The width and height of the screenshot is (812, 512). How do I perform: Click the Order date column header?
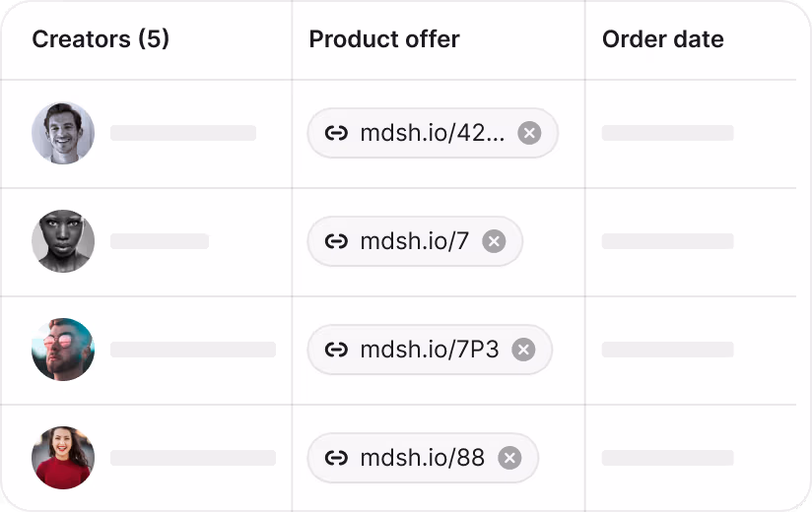tap(663, 39)
